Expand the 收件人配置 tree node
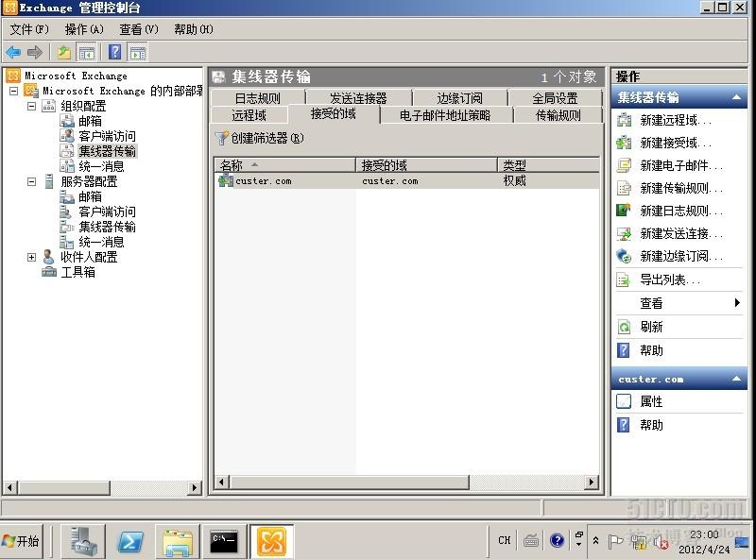The width and height of the screenshot is (756, 559). [x=32, y=258]
